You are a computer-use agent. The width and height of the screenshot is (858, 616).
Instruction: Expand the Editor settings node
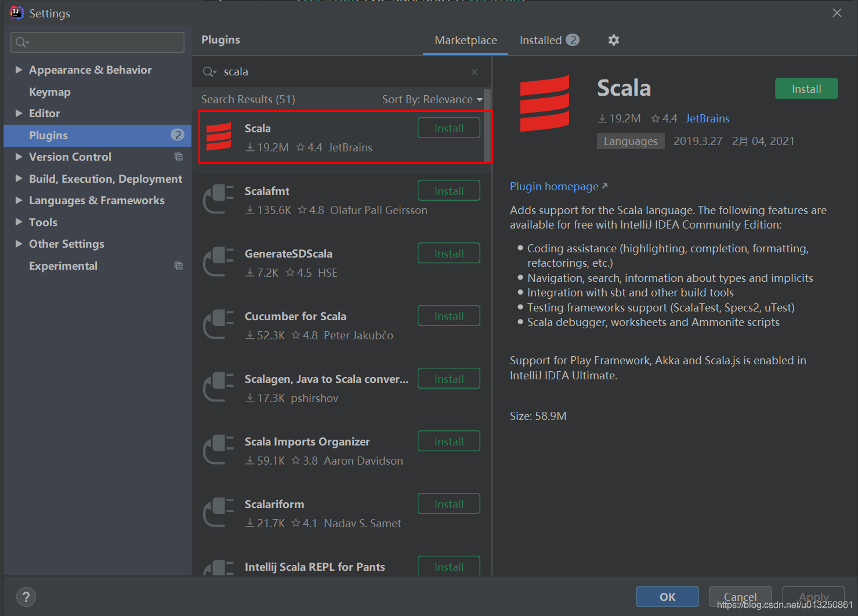(x=19, y=113)
